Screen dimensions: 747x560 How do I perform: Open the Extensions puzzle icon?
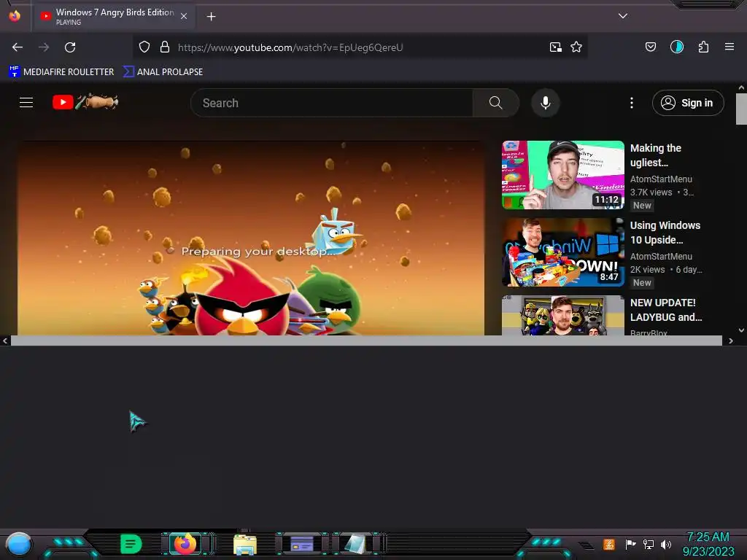[703, 47]
